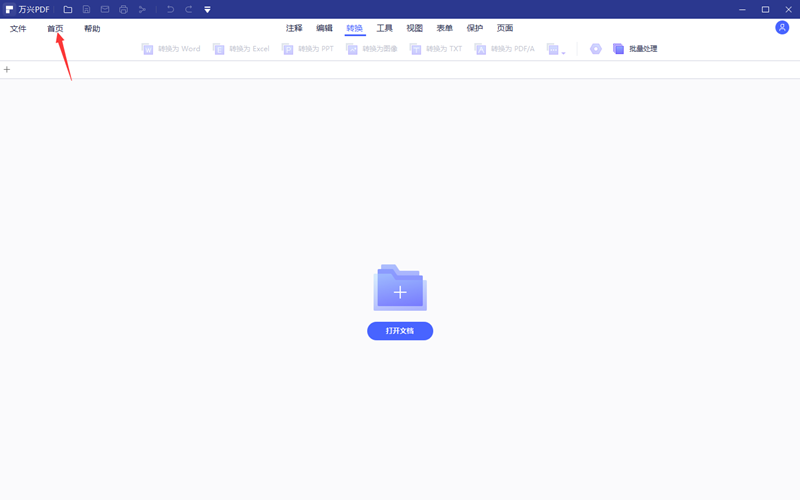
Task: Open conversion settings hexagon icon
Action: click(596, 49)
